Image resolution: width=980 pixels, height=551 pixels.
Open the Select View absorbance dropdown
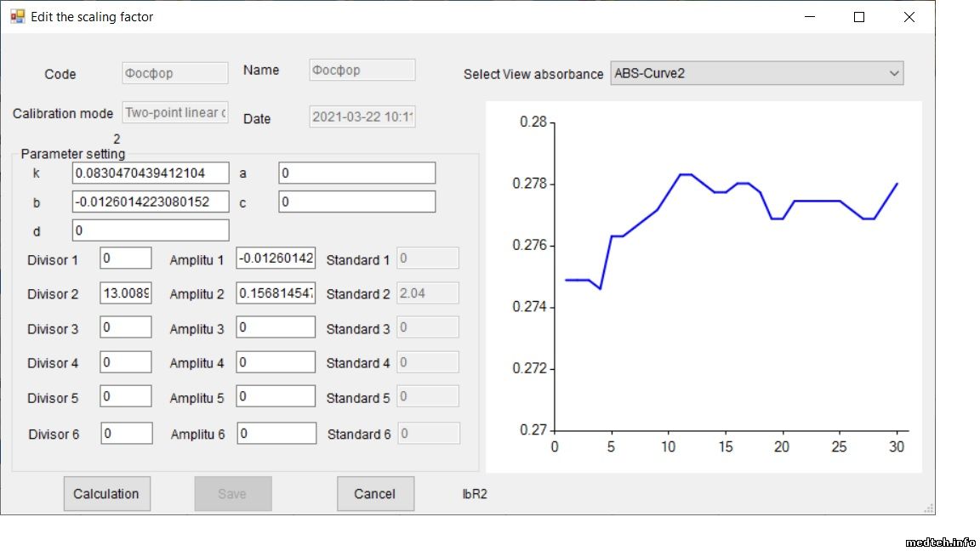pyautogui.click(x=756, y=73)
